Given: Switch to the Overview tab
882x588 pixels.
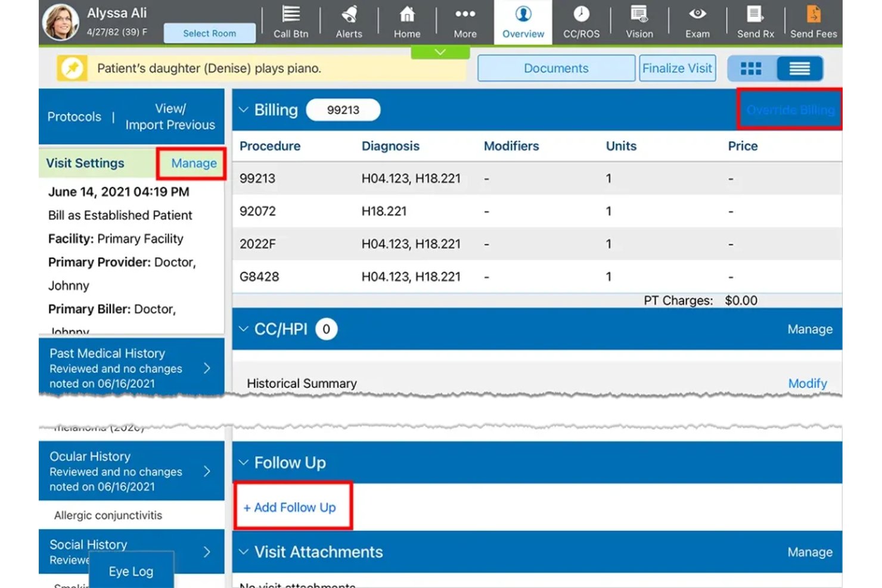Looking at the screenshot, I should click(x=523, y=22).
